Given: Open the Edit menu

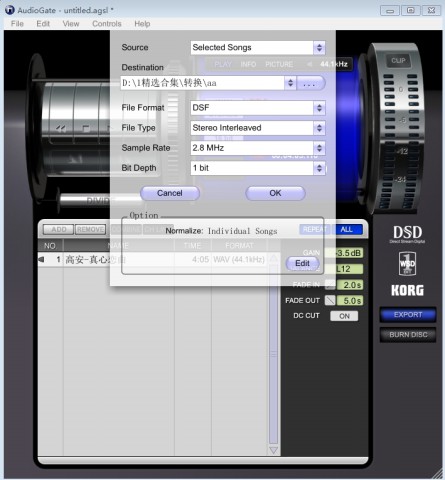Looking at the screenshot, I should [43, 24].
